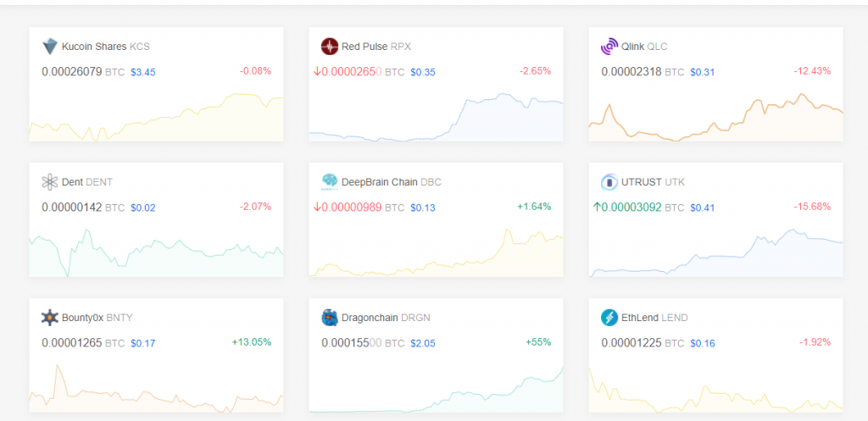Click the Dragonchain green price chart
This screenshot has width=868, height=421.
(x=437, y=388)
